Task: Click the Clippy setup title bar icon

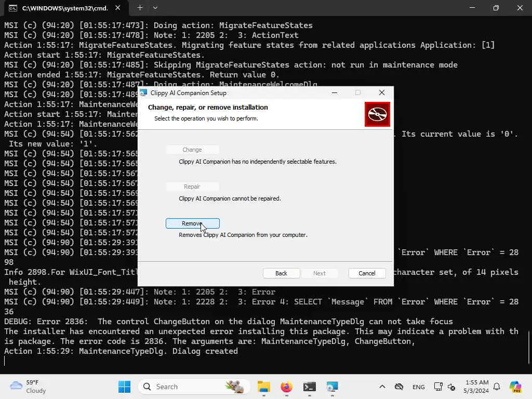Action: pyautogui.click(x=143, y=92)
